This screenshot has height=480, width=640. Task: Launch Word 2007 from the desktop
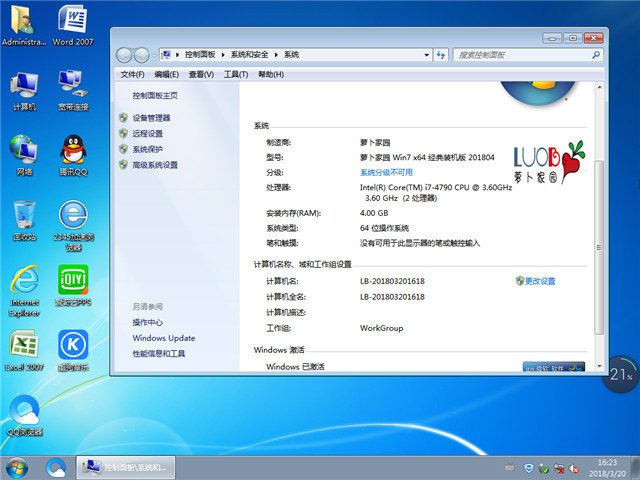(x=73, y=24)
